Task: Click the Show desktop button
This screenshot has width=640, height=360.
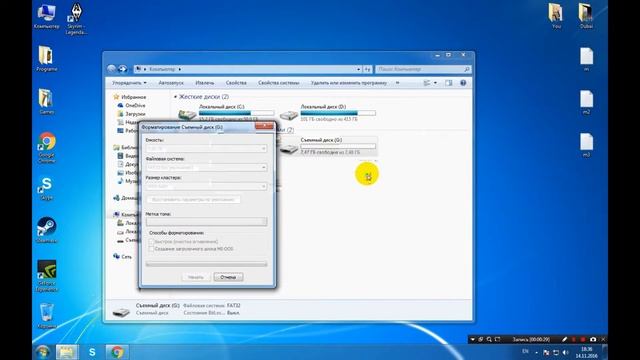Action: 605,352
